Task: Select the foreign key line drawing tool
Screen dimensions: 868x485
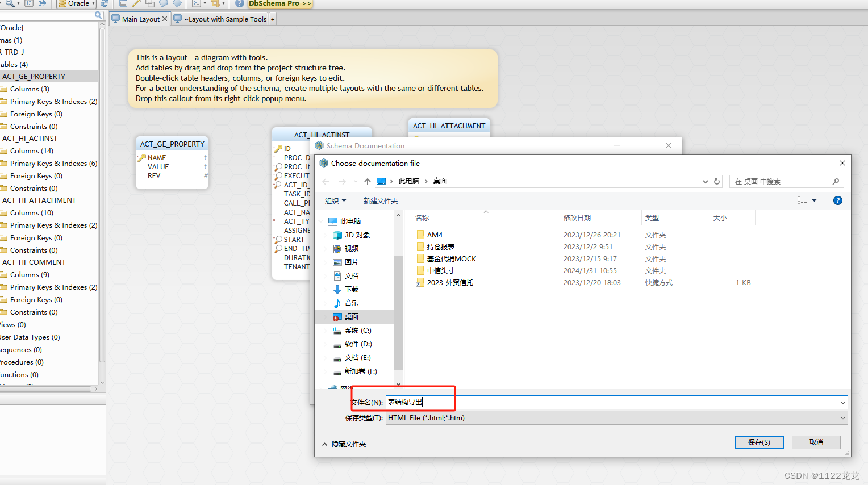Action: 137,3
